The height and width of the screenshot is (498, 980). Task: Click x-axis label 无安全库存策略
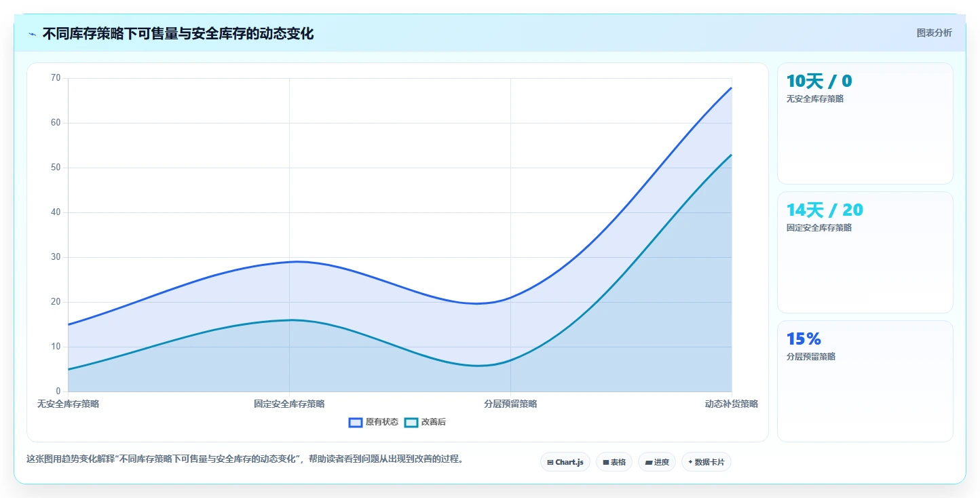click(x=68, y=404)
